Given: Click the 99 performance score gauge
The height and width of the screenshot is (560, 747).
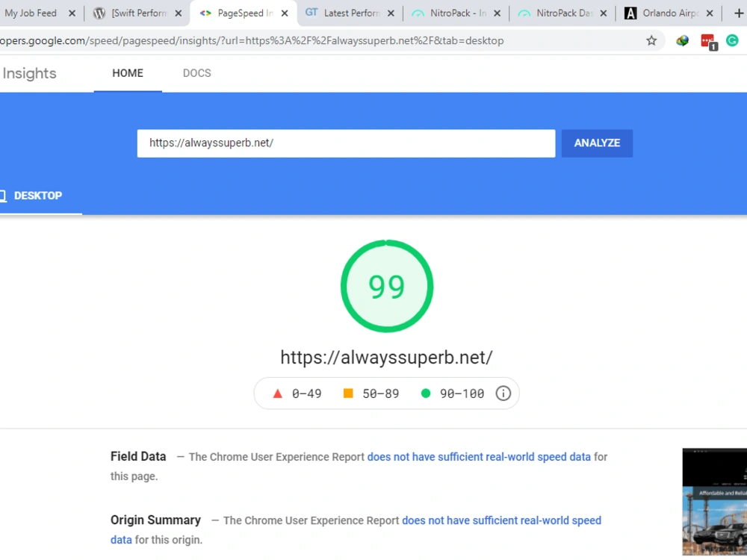Looking at the screenshot, I should pyautogui.click(x=387, y=286).
